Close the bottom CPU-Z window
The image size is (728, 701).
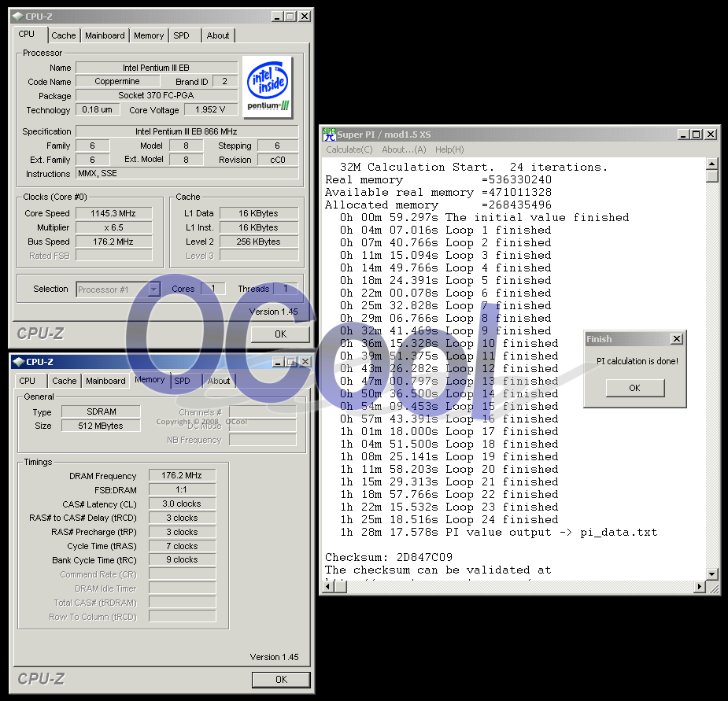(305, 362)
